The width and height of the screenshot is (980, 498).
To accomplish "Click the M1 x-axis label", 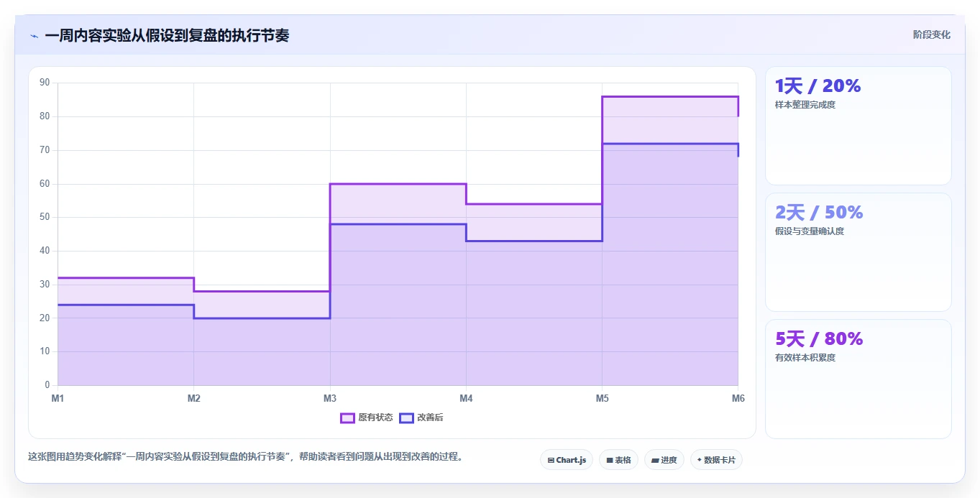I will coord(58,398).
